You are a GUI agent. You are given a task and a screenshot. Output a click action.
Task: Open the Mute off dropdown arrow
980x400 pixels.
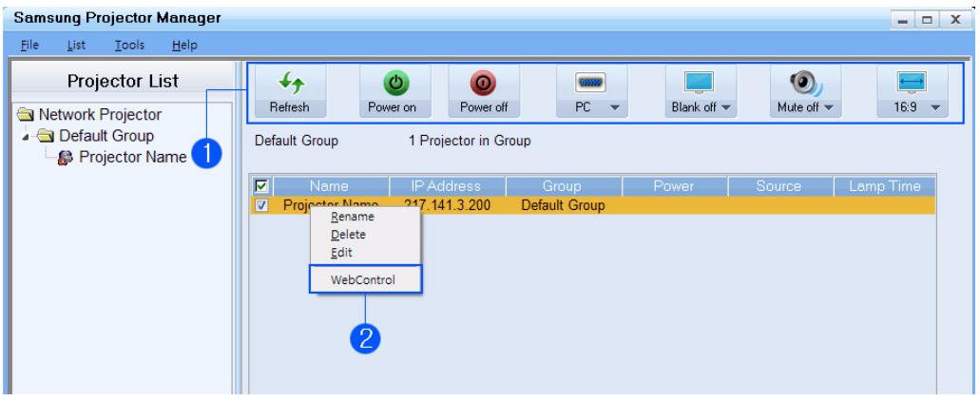pyautogui.click(x=829, y=107)
